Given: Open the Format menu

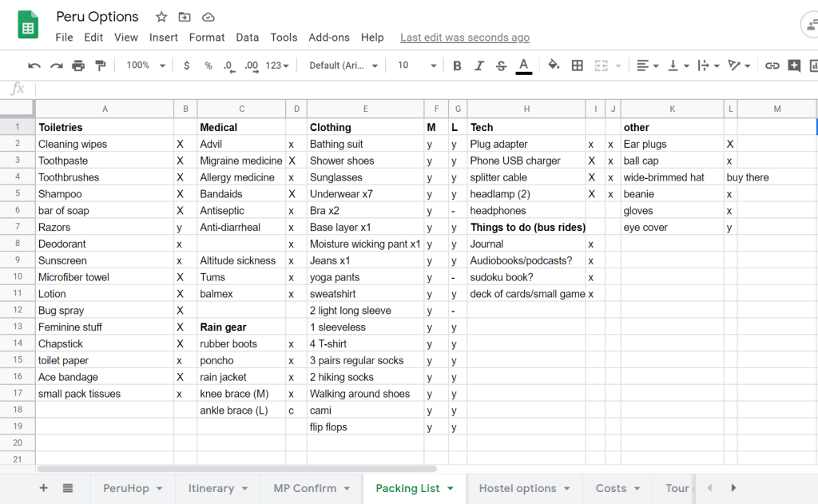Looking at the screenshot, I should (207, 38).
